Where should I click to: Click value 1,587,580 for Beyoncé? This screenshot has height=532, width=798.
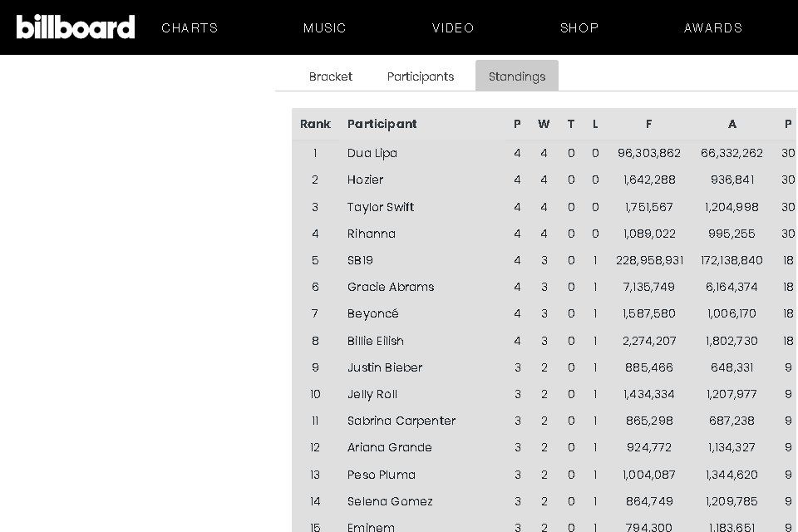649,313
